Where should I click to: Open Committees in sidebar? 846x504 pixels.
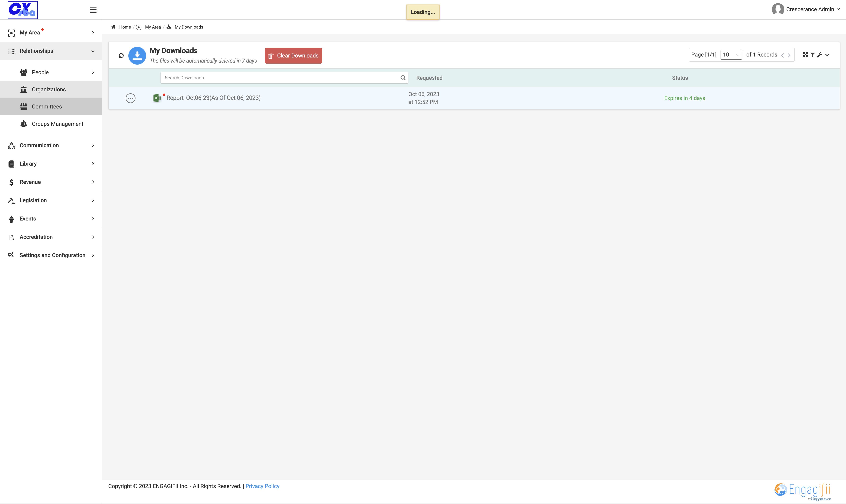(51, 107)
